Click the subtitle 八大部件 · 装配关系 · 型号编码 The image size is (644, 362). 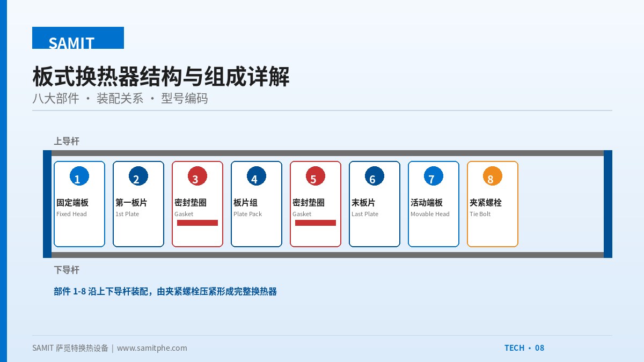120,99
